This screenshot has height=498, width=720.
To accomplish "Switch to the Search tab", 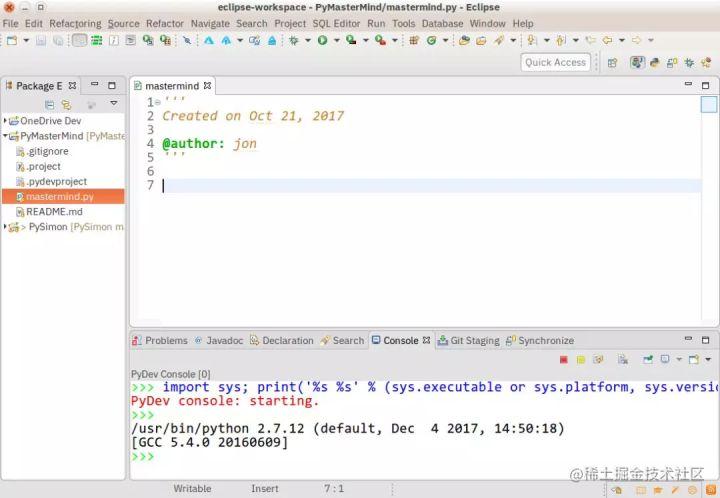I will 342,341.
